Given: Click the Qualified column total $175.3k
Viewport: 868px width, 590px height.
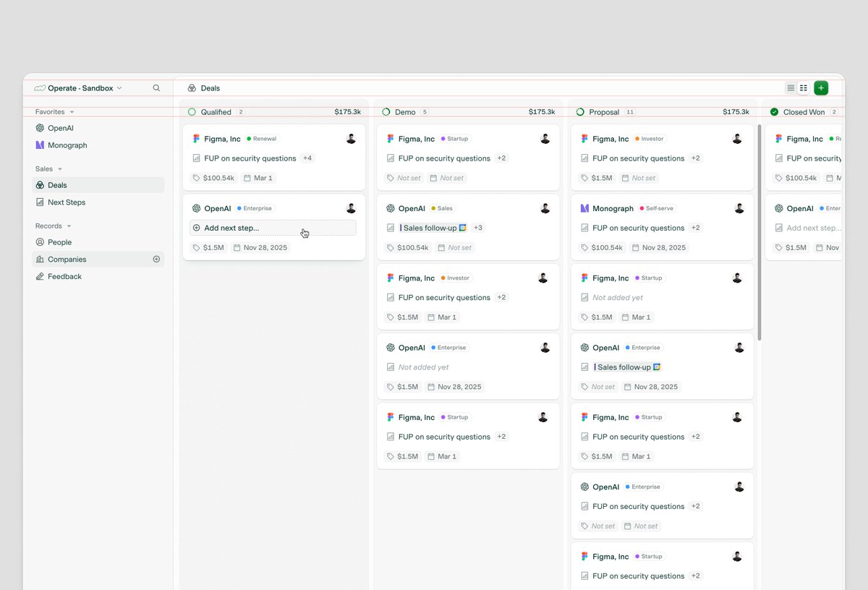Looking at the screenshot, I should [347, 112].
